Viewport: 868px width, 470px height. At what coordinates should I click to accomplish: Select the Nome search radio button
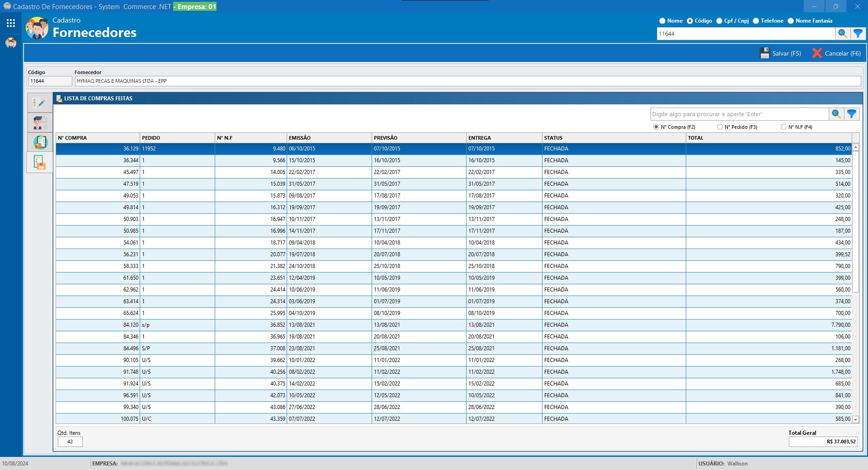coord(662,21)
